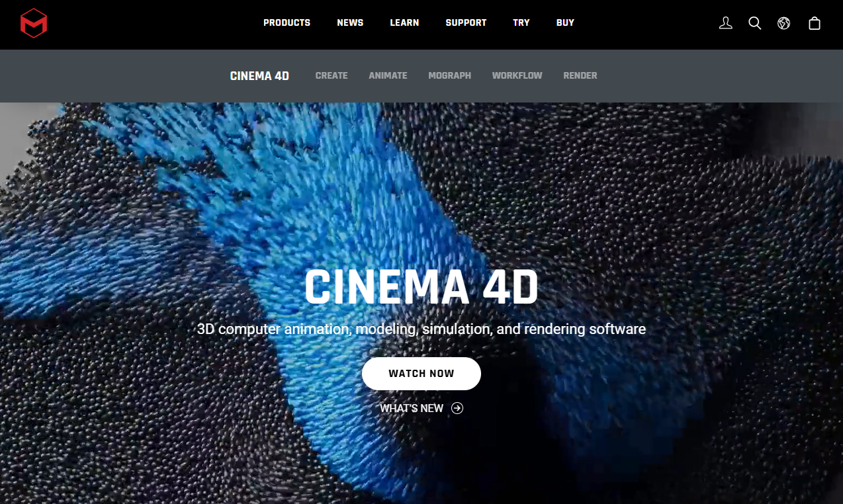Click the search magnifier icon
843x504 pixels.
[754, 23]
